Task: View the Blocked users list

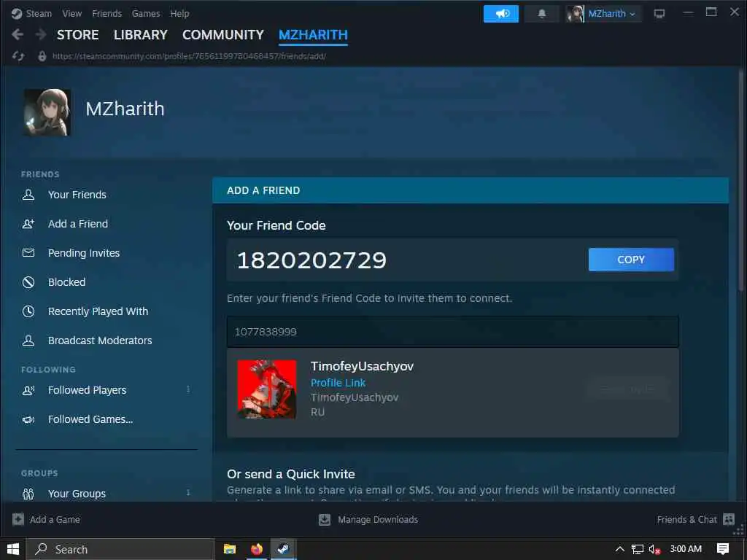Action: coord(66,282)
